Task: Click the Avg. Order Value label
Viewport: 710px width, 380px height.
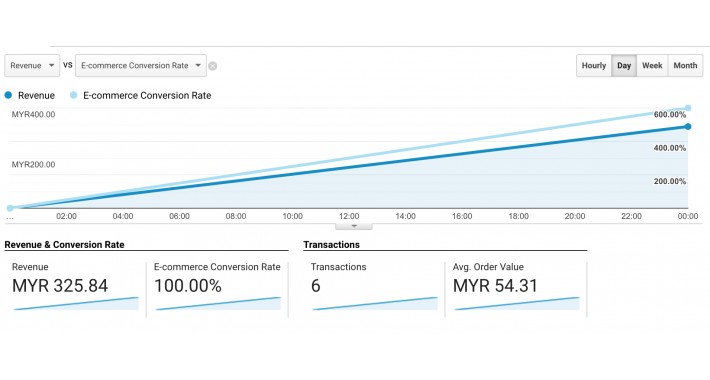Action: point(488,267)
